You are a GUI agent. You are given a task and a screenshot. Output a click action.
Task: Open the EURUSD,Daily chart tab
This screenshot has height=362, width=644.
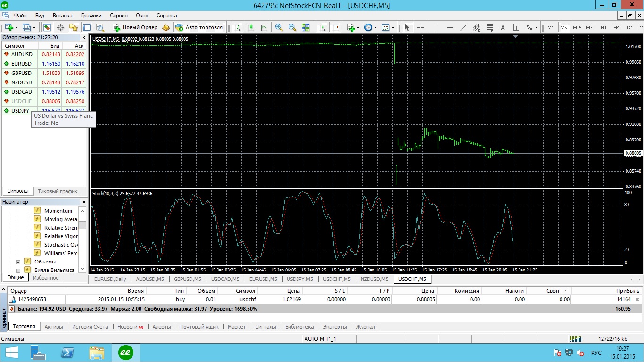coord(110,279)
